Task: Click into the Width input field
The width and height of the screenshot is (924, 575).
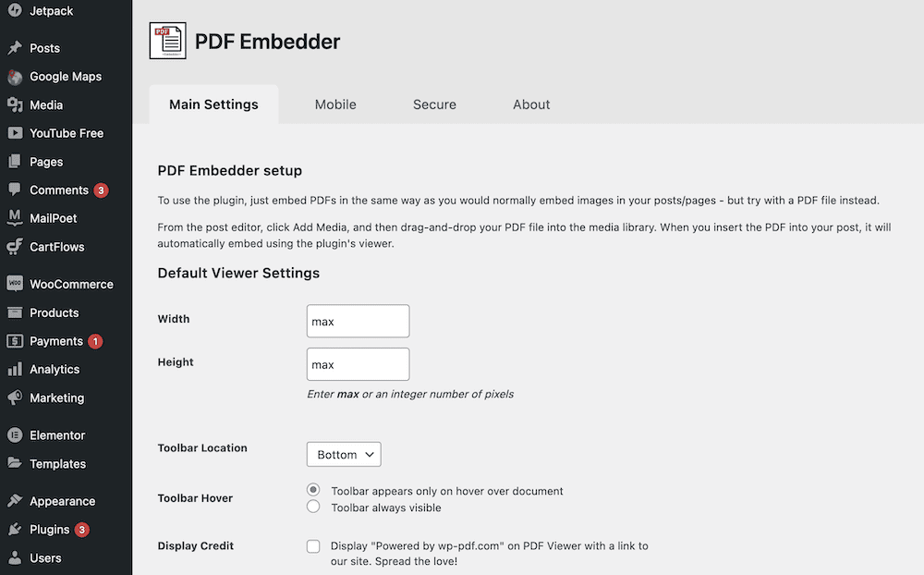Action: coord(358,322)
